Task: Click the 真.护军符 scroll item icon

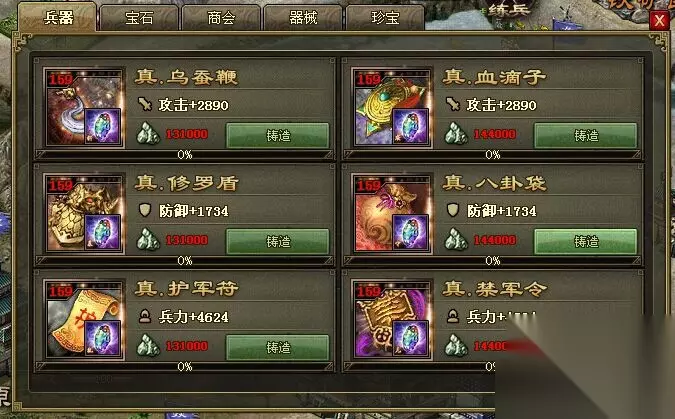Action: (84, 320)
